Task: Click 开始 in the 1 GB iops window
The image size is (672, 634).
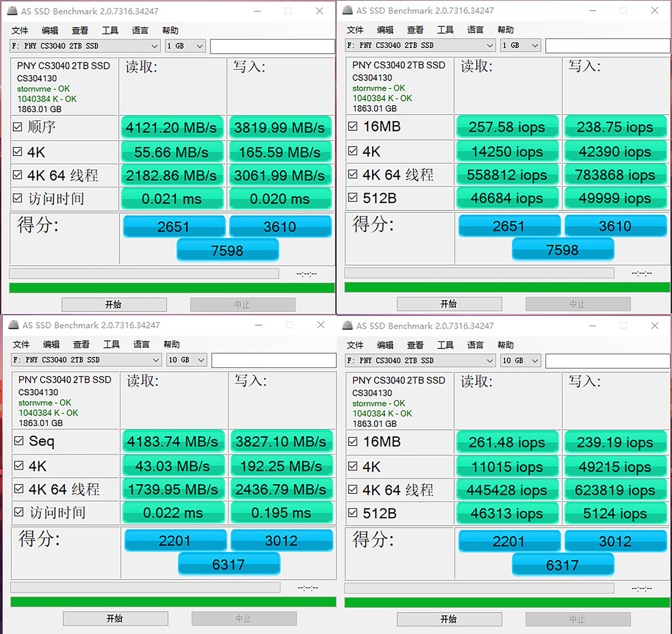Action: click(x=449, y=304)
